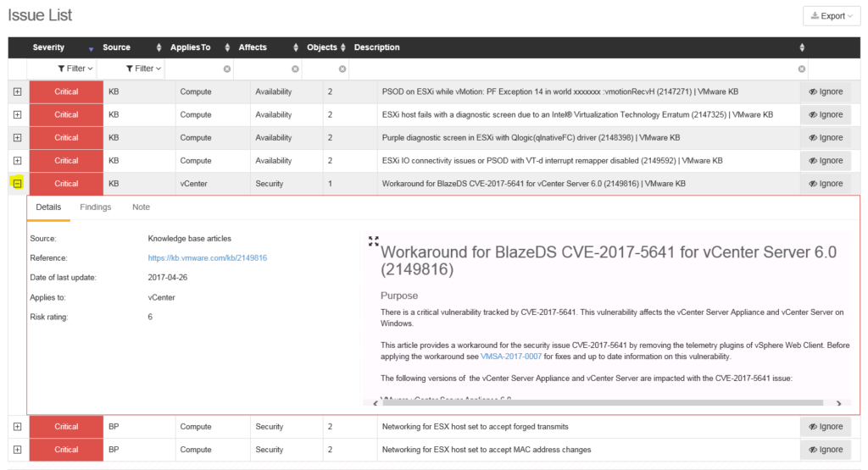The height and width of the screenshot is (470, 868).
Task: Switch to the Note tab
Action: click(142, 207)
